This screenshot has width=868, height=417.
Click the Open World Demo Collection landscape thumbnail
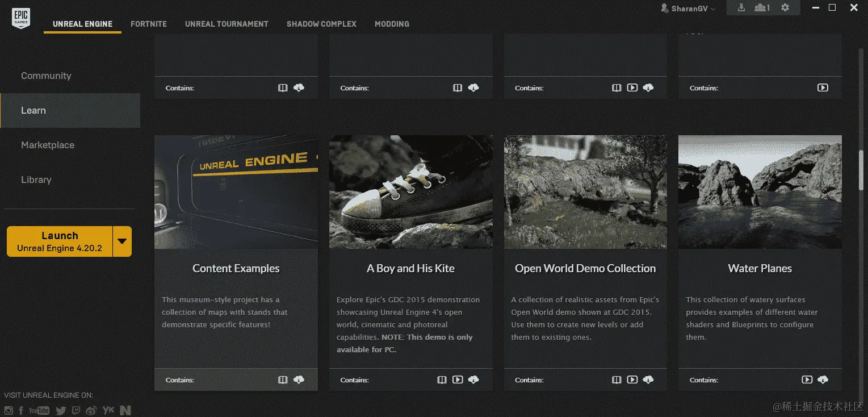[x=585, y=192]
